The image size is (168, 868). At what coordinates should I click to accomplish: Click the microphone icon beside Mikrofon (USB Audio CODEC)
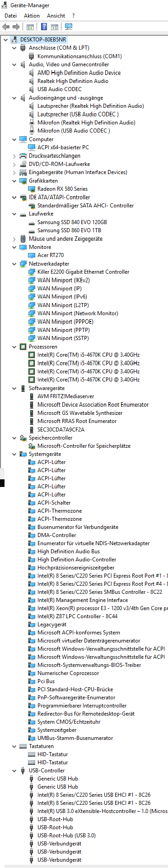pos(32,131)
